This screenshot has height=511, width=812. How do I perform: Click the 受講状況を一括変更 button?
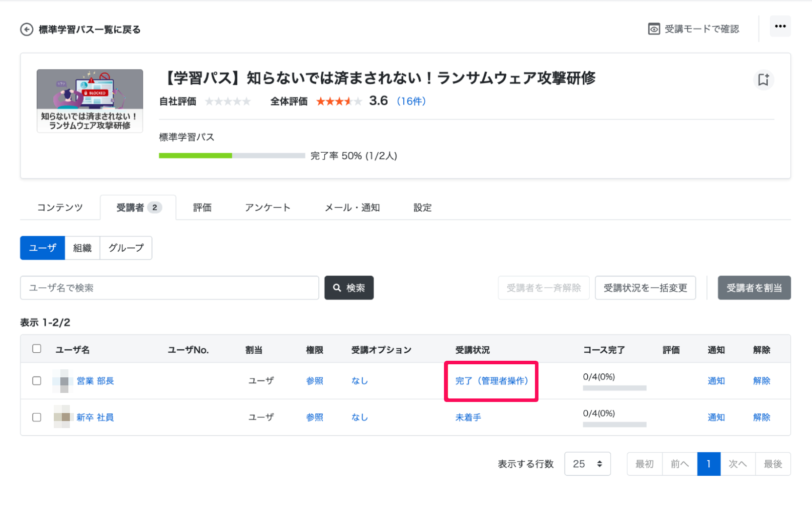pos(645,288)
